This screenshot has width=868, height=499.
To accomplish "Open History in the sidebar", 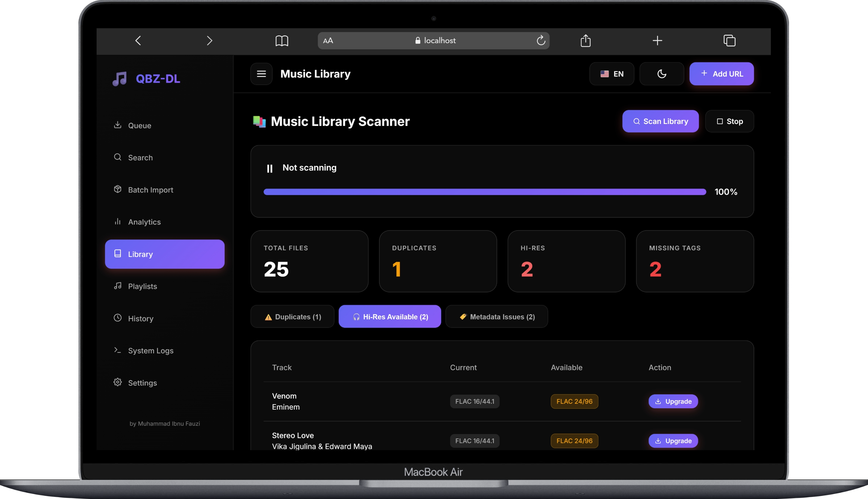I will click(165, 319).
